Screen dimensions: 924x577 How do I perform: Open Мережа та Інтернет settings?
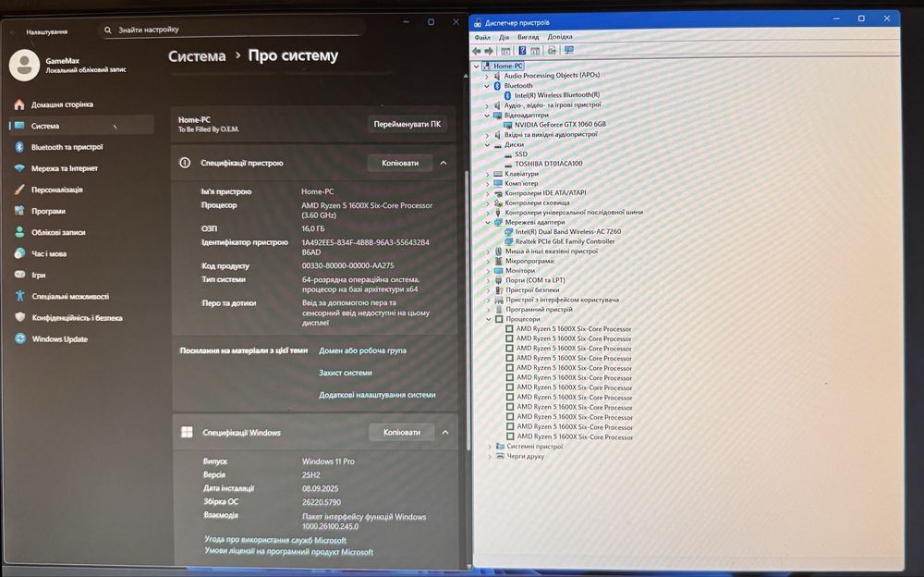coord(65,168)
